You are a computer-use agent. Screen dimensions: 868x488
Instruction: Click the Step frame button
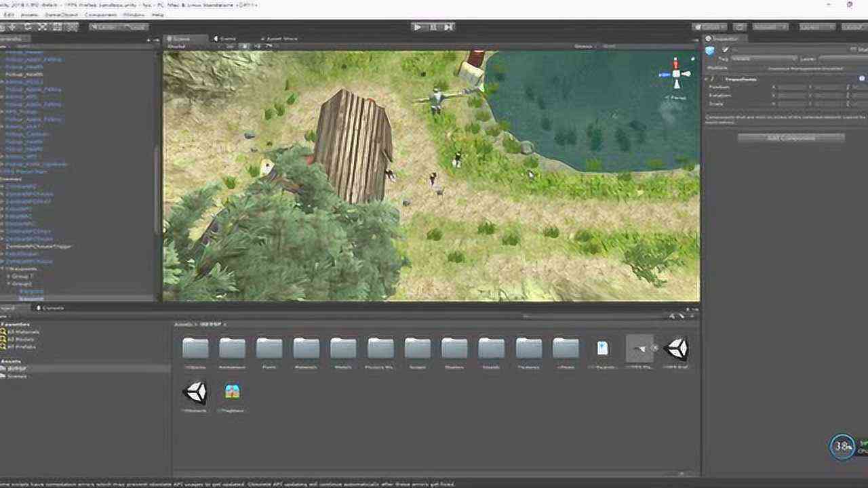click(x=448, y=27)
